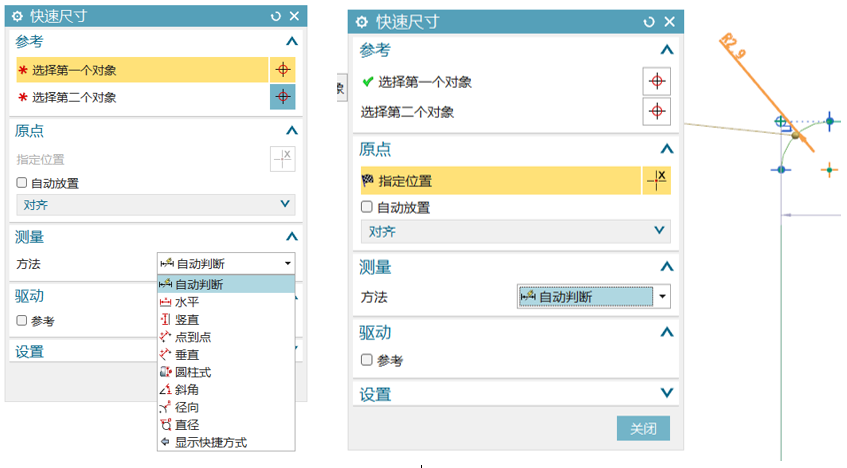
Task: Click the reset arrow icon in right dialog title bar
Action: [x=650, y=21]
